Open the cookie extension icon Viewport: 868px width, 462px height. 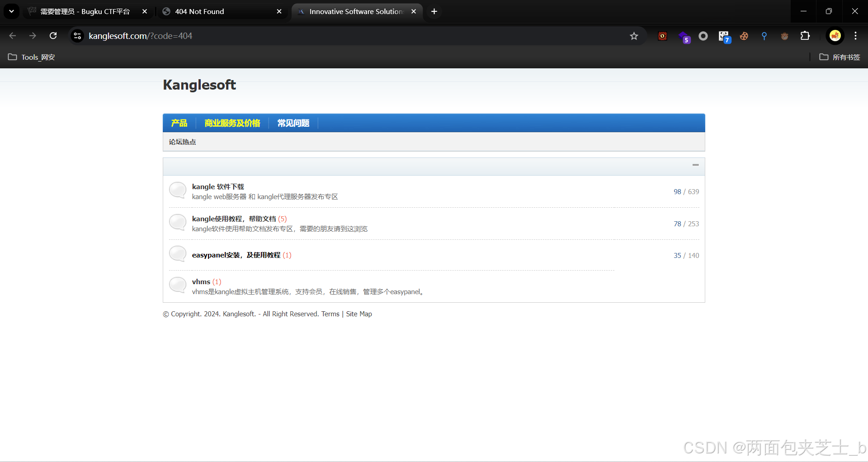(744, 36)
